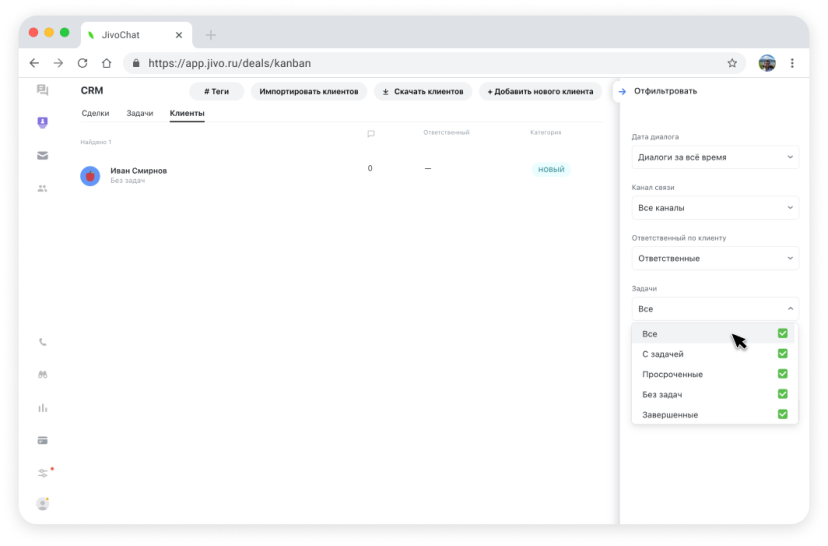Click the phone calls icon in sidebar
The image size is (828, 546).
click(x=42, y=342)
